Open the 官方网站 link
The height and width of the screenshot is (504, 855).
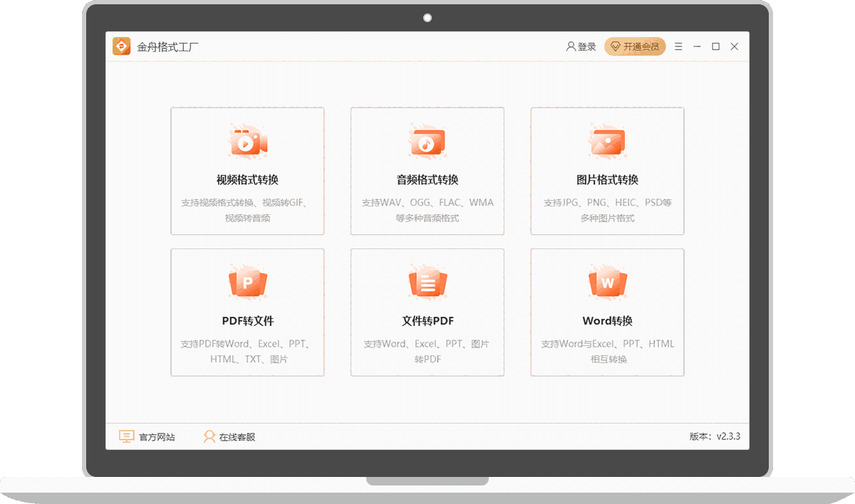157,437
